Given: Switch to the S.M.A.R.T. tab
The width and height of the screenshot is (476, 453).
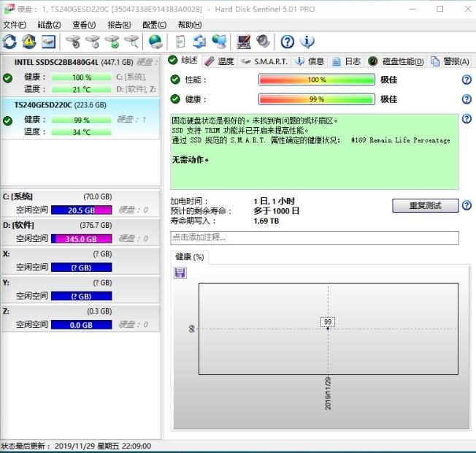Looking at the screenshot, I should (264, 61).
